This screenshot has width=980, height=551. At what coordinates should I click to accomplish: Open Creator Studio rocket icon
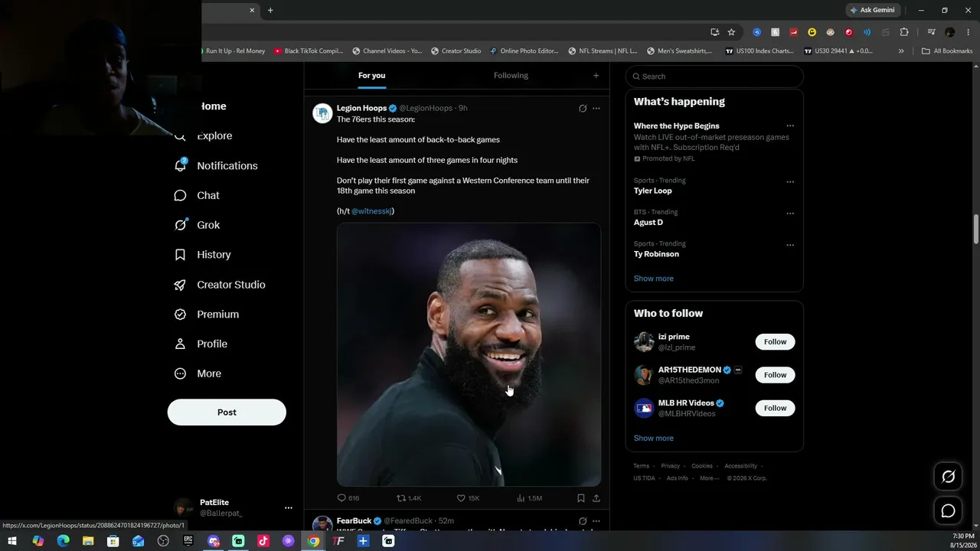(181, 285)
